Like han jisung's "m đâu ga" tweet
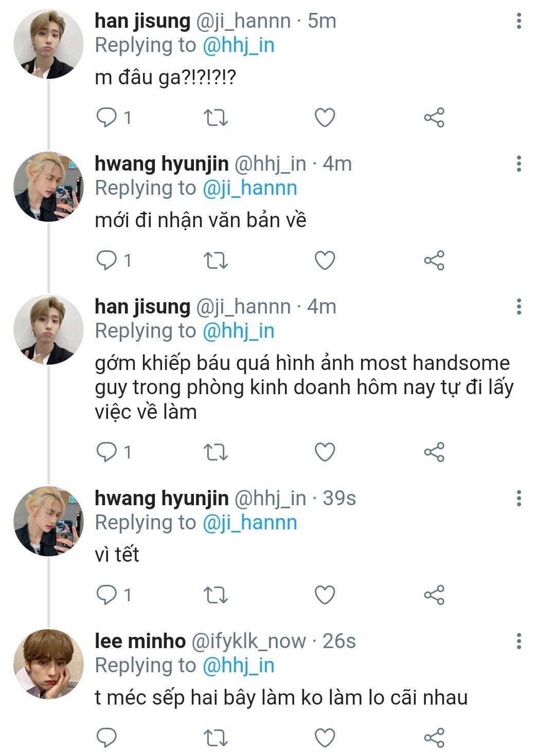The height and width of the screenshot is (756, 555). click(325, 118)
